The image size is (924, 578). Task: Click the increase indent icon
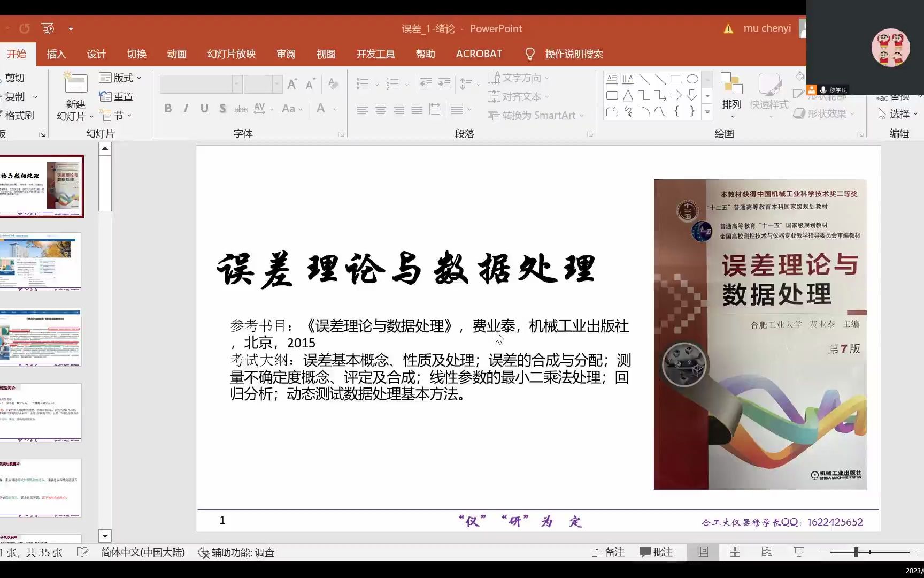444,84
